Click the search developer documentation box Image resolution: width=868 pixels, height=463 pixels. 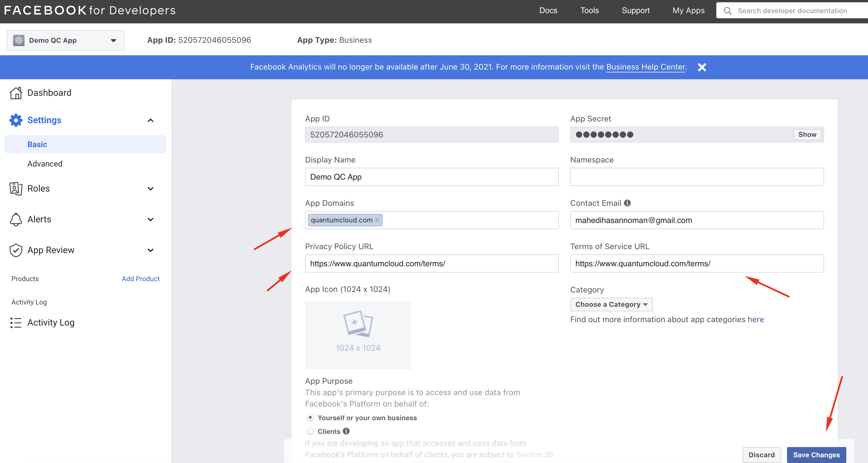[792, 11]
